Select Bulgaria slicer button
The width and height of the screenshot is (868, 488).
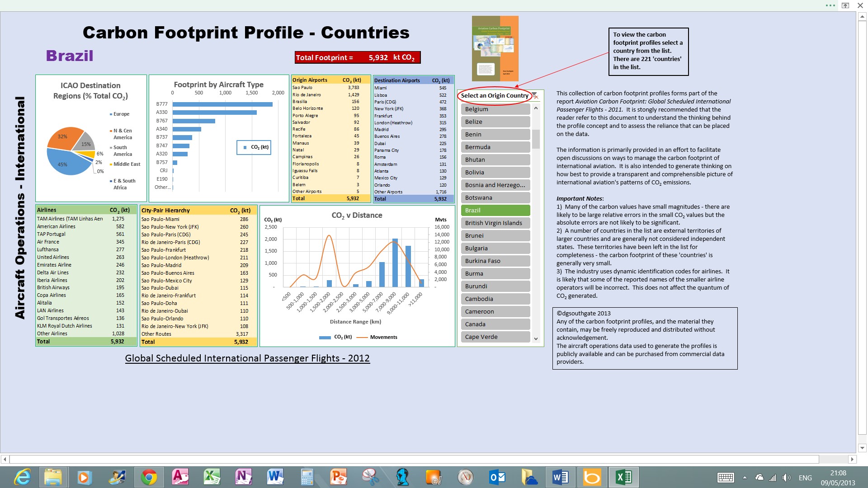[495, 248]
